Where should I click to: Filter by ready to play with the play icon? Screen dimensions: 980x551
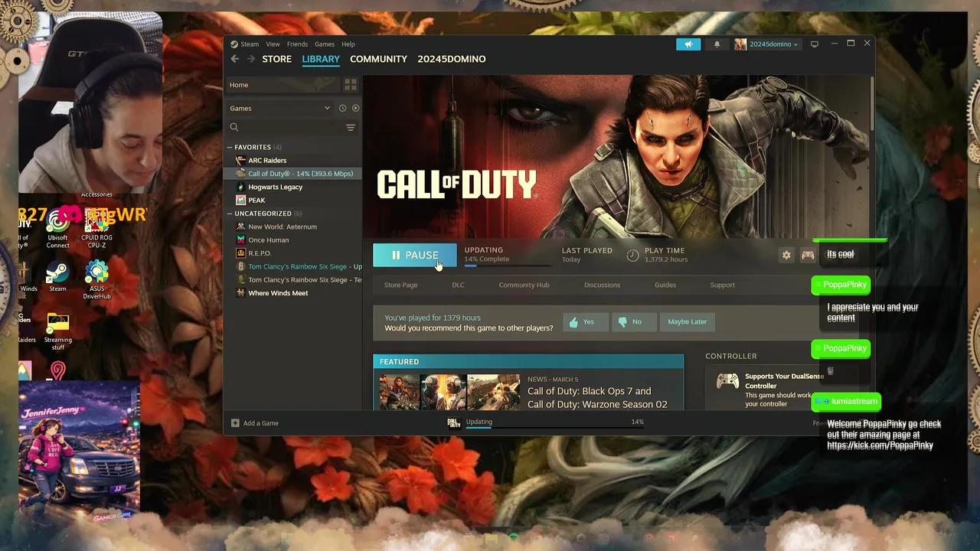point(355,108)
